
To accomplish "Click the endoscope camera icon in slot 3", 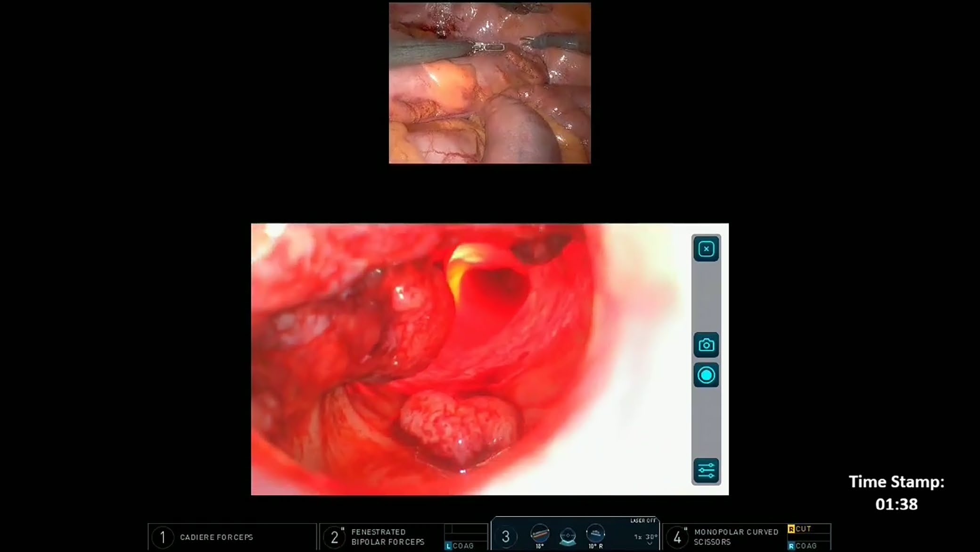I will [568, 535].
